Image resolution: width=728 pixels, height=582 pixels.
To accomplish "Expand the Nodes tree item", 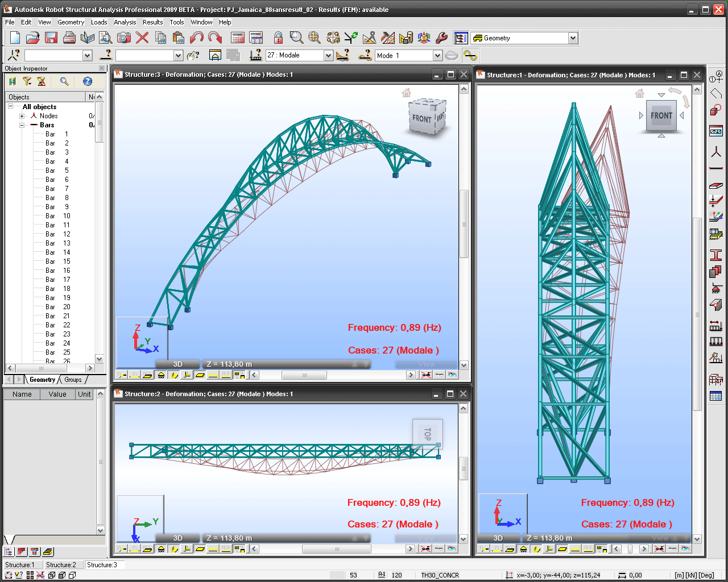I will click(22, 116).
